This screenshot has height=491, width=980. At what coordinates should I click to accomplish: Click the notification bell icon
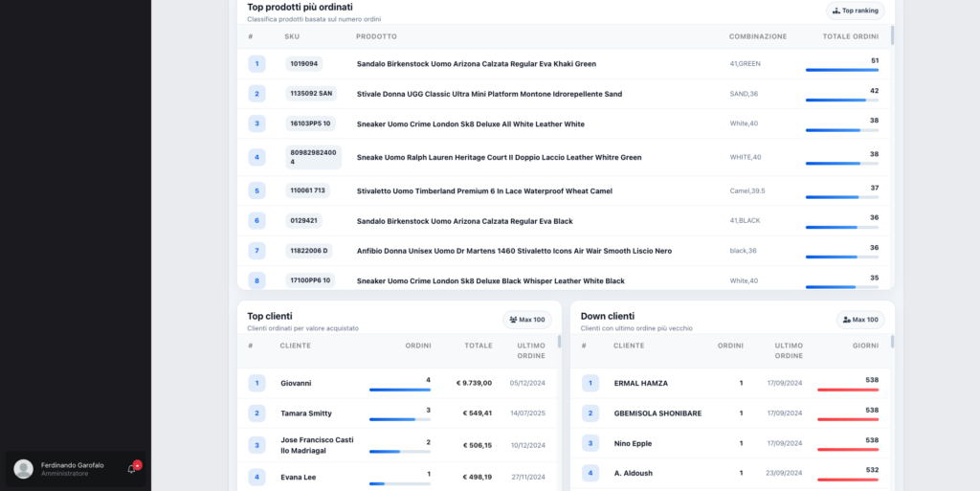click(x=132, y=468)
